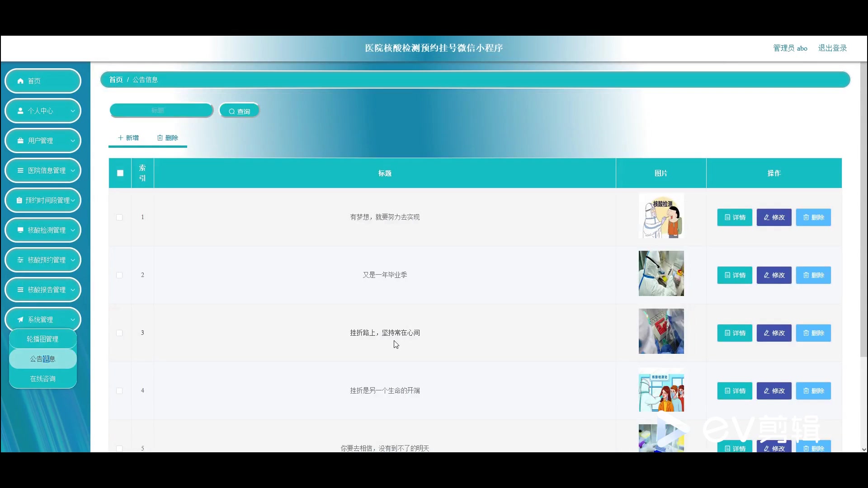Check the checkbox for row 3

pyautogui.click(x=119, y=333)
